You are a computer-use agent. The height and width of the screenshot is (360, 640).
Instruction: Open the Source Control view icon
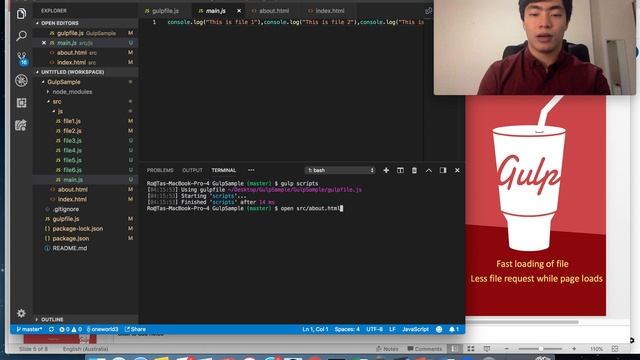coord(22,58)
